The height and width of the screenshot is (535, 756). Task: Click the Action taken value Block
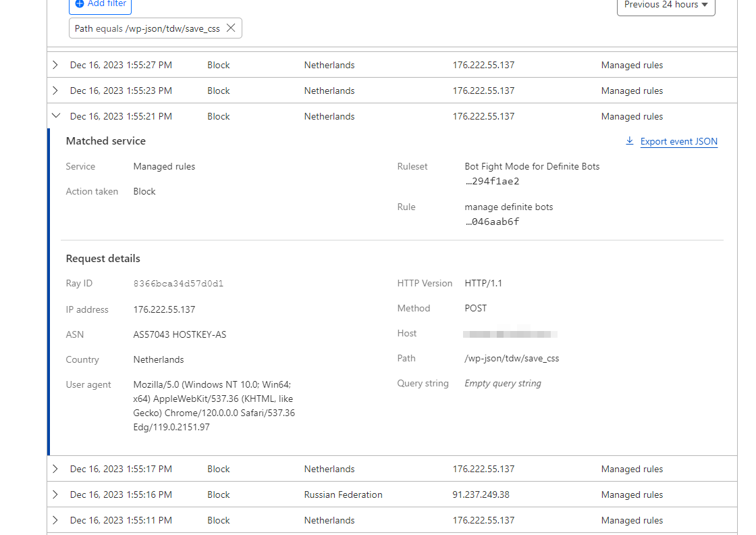pyautogui.click(x=144, y=192)
